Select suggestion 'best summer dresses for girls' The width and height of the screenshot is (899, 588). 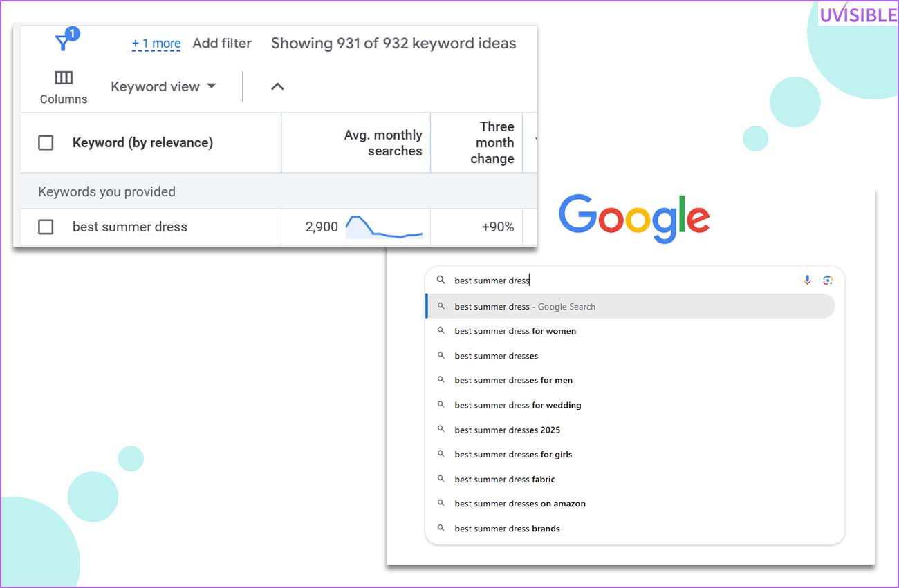pyautogui.click(x=630, y=454)
